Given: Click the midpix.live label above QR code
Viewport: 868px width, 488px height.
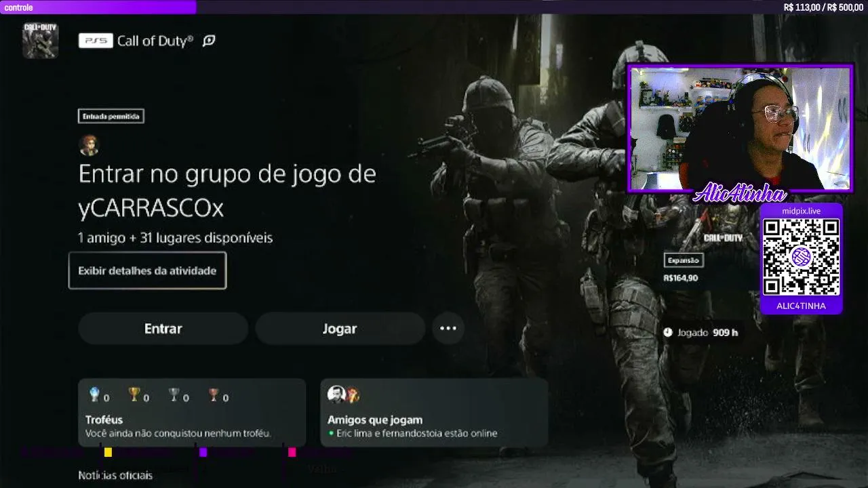Looking at the screenshot, I should tap(802, 211).
